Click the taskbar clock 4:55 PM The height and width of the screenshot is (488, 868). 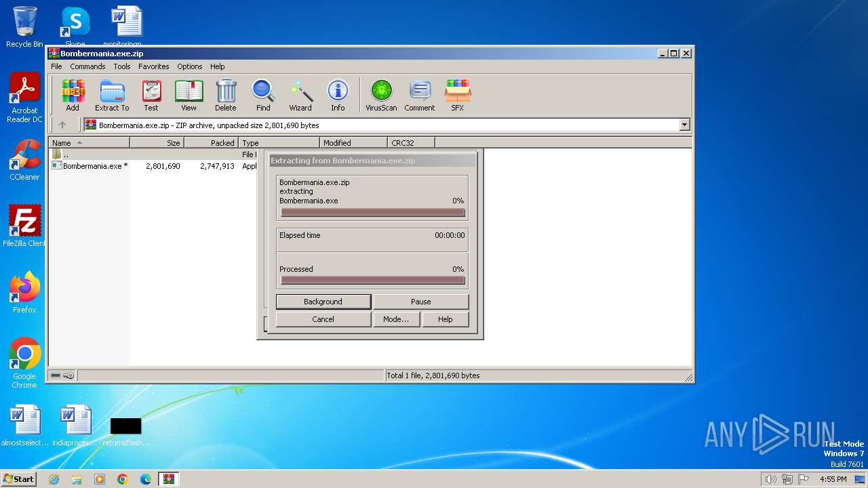[833, 479]
